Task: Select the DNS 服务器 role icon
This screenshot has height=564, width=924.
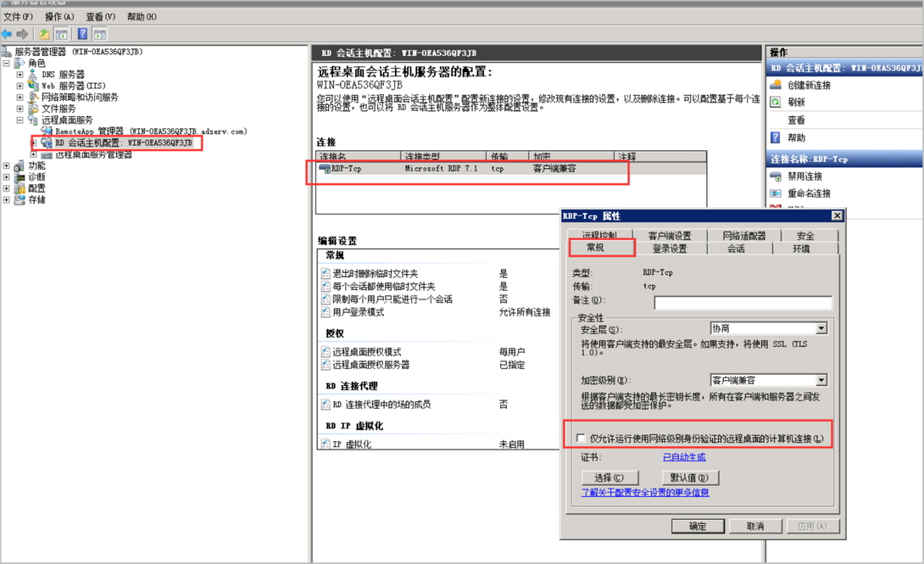Action: (x=32, y=75)
